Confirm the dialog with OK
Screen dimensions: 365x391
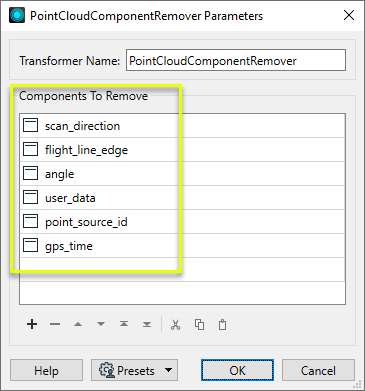click(237, 370)
